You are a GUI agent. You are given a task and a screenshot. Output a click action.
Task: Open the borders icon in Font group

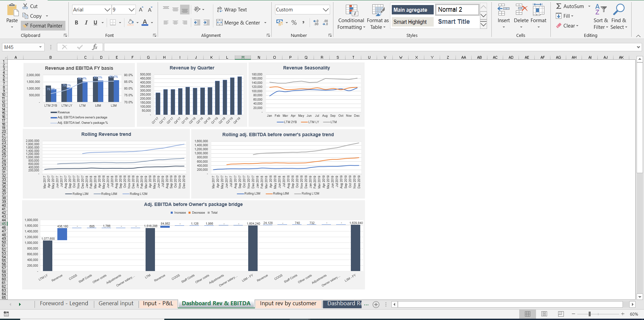coord(113,22)
